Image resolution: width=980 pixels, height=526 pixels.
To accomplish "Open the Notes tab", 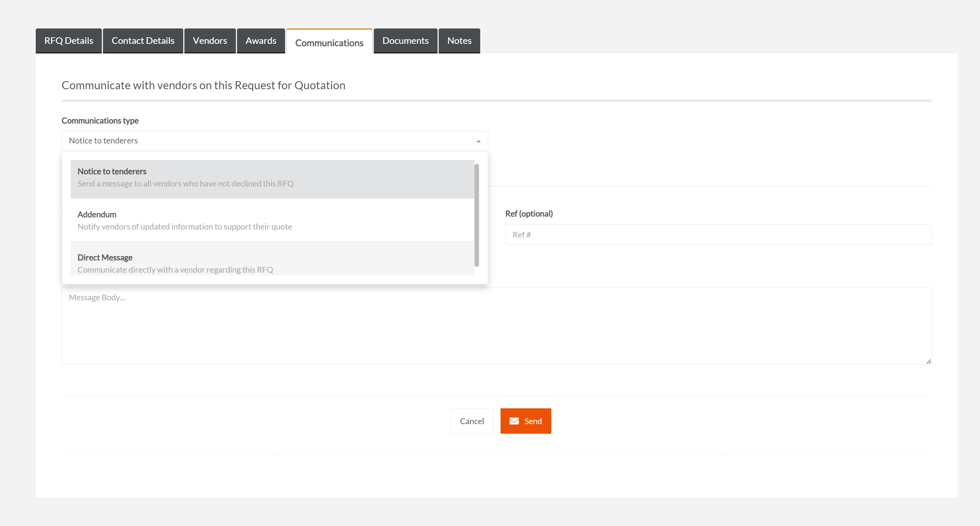I will [459, 41].
